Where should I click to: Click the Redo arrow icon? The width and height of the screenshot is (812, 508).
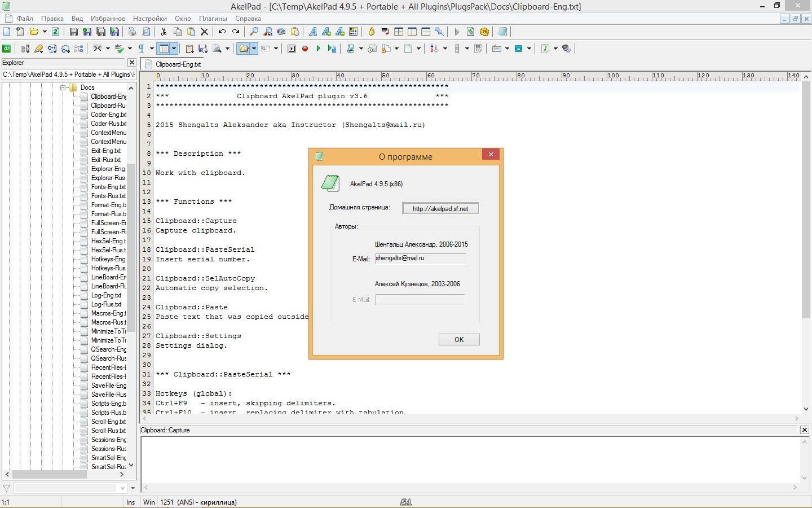tap(236, 32)
